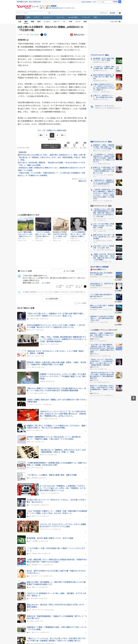Click the ログイン link
The width and height of the screenshot is (138, 644).
(x=42, y=8)
